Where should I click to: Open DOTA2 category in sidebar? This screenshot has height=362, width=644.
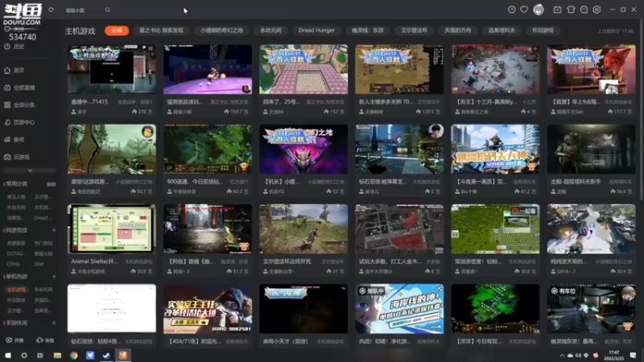[14, 253]
